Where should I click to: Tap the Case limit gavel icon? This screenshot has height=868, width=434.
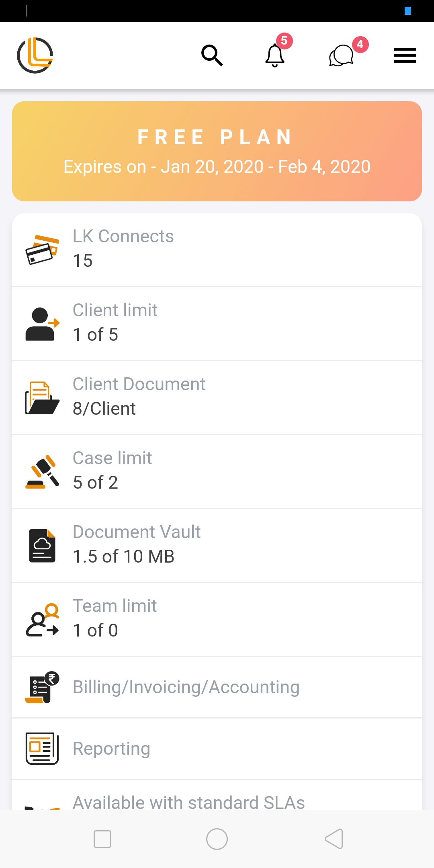tap(42, 472)
